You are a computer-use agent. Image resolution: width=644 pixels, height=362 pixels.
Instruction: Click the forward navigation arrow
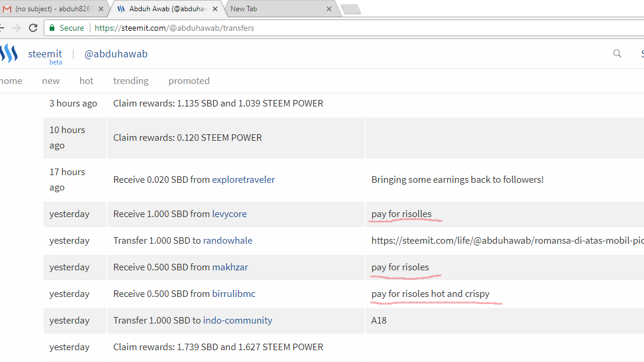pyautogui.click(x=17, y=27)
